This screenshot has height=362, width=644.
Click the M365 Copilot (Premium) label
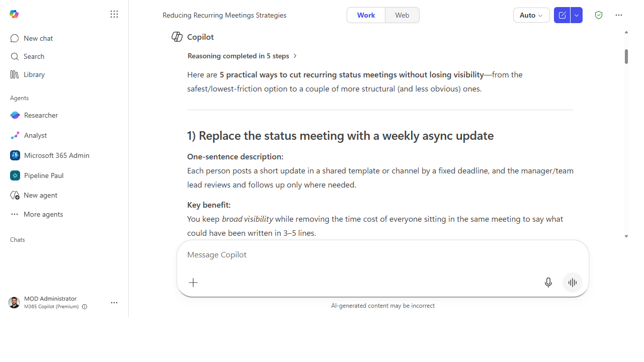click(51, 307)
